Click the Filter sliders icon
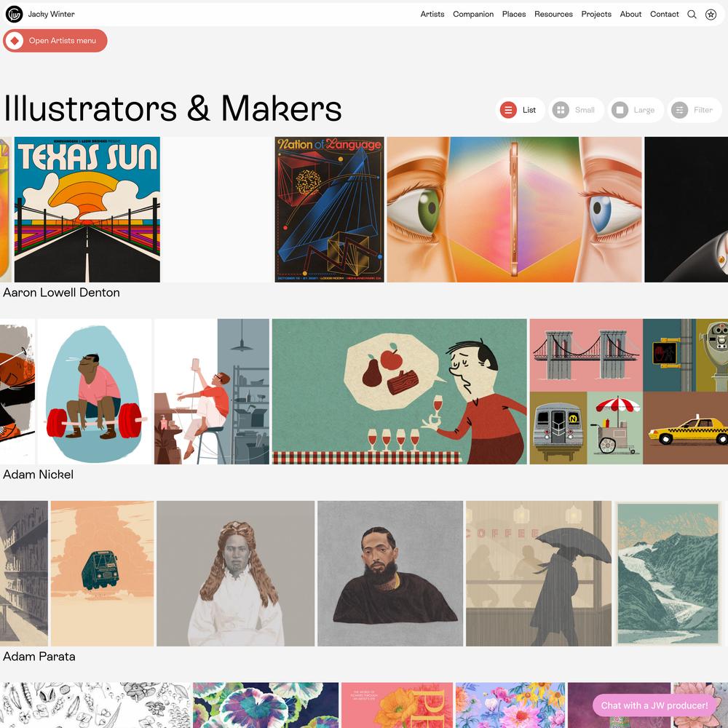Screen dimensions: 728x728 point(680,110)
